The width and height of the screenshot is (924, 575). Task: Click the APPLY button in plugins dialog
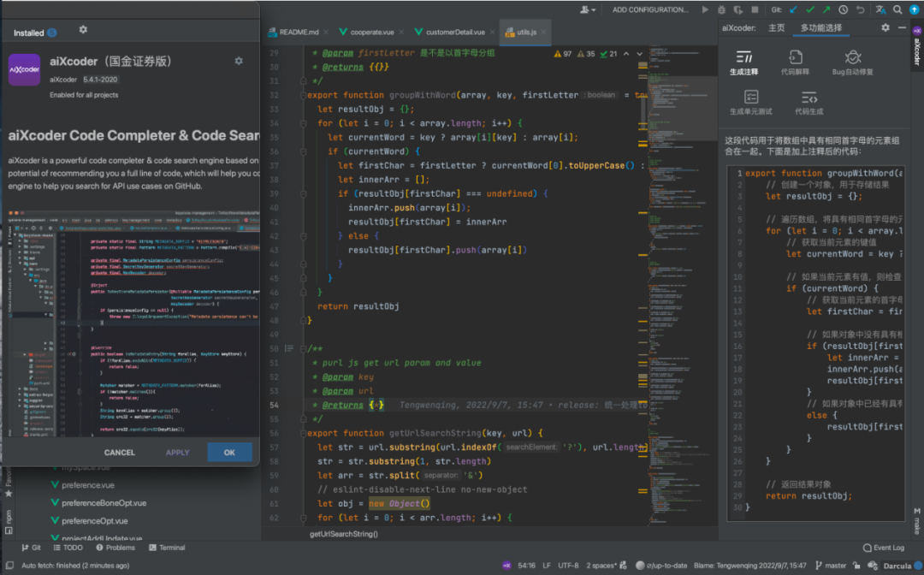coord(177,453)
